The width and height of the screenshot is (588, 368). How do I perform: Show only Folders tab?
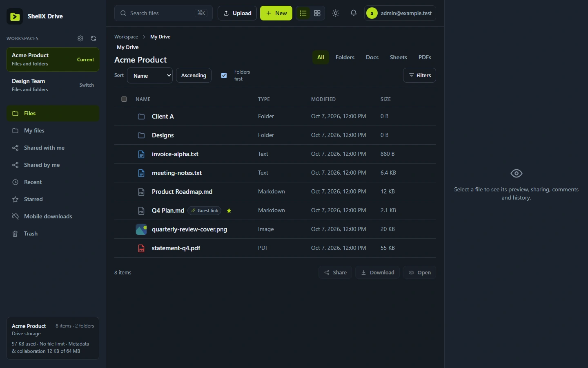pyautogui.click(x=345, y=57)
